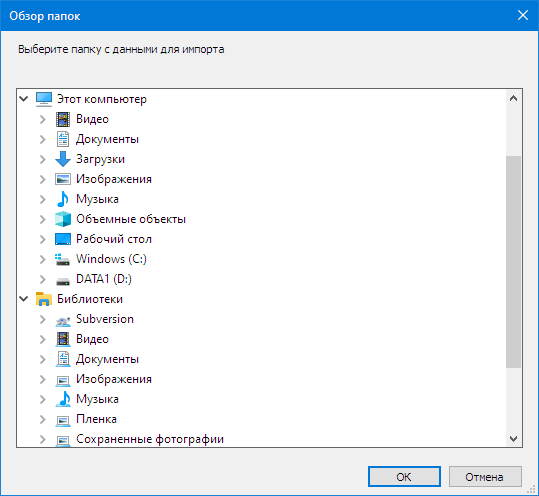This screenshot has width=539, height=496.
Task: Click the Музыка note icon under Этот компьютер
Action: pos(63,199)
